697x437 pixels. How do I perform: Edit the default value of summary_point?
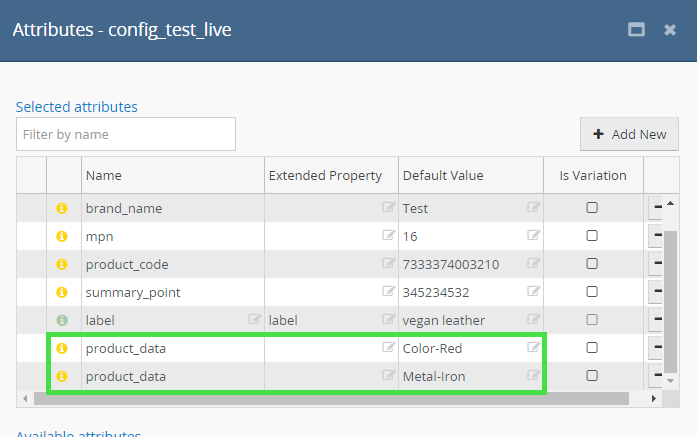point(534,292)
